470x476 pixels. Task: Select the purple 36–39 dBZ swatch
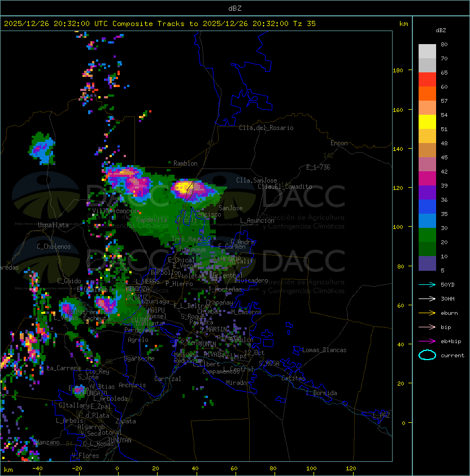pyautogui.click(x=427, y=192)
